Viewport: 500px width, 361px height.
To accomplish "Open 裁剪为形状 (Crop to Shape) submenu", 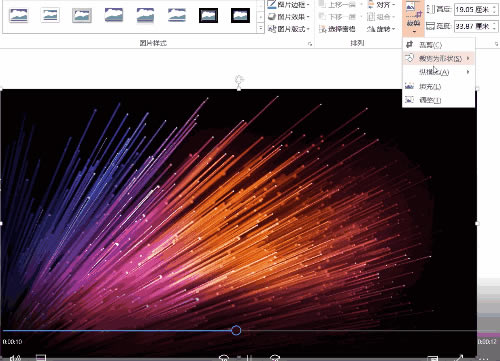I will point(439,58).
